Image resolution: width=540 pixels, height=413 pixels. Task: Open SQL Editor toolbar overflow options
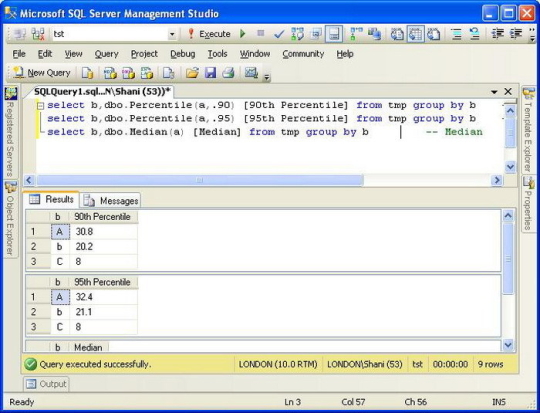tap(533, 34)
